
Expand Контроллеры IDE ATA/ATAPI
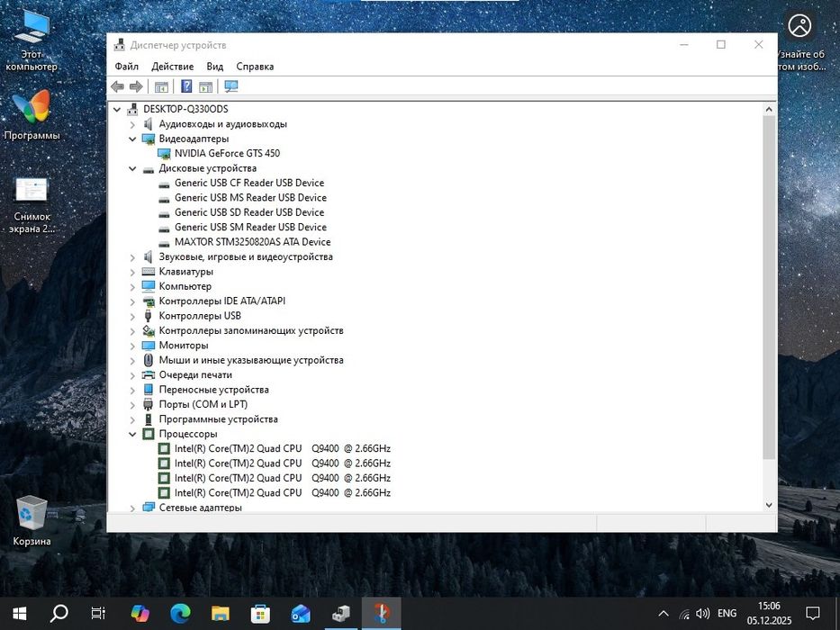coord(132,301)
